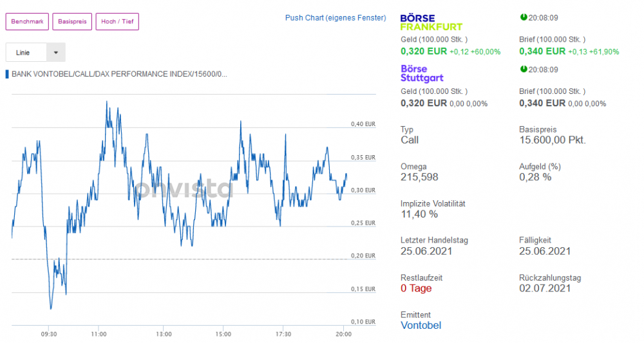Click the Basispreis value 15.600,00 Pkt.
This screenshot has width=644, height=343.
coord(553,140)
